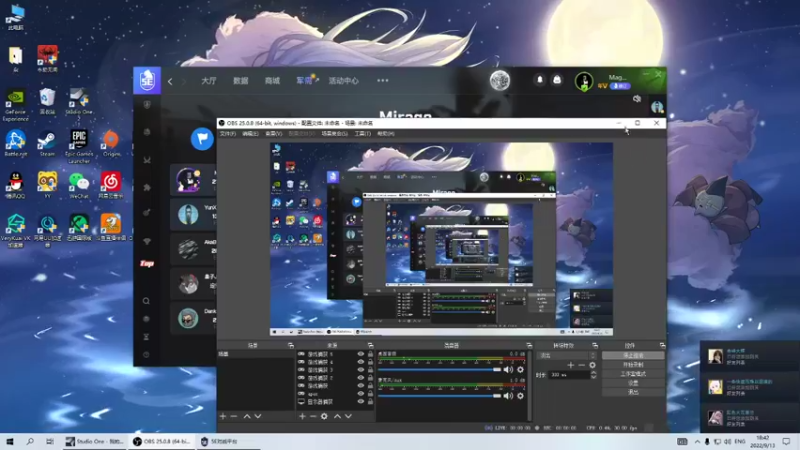Go back with the 5E back arrow

[x=170, y=81]
